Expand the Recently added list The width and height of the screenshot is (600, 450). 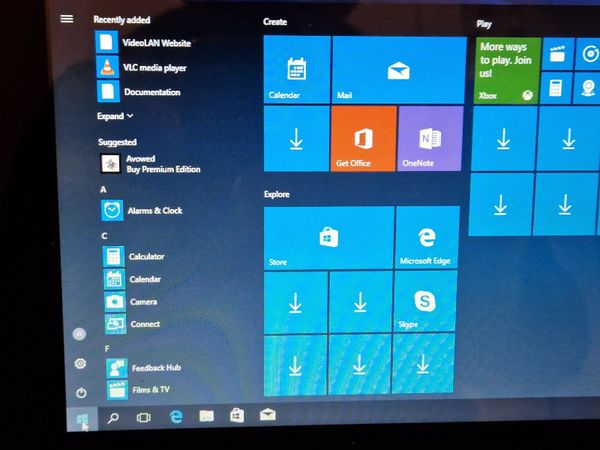115,116
